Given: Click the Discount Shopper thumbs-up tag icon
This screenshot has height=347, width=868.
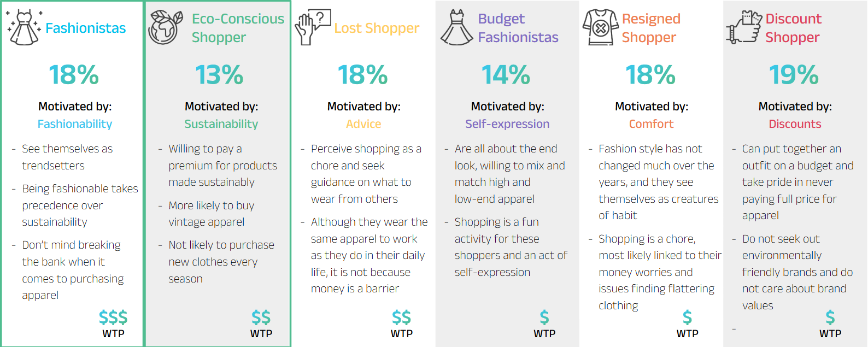Looking at the screenshot, I should pyautogui.click(x=744, y=27).
